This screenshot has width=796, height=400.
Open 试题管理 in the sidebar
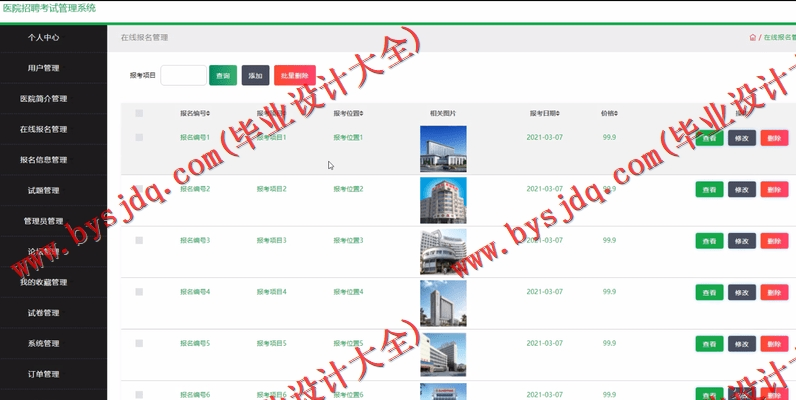click(44, 190)
